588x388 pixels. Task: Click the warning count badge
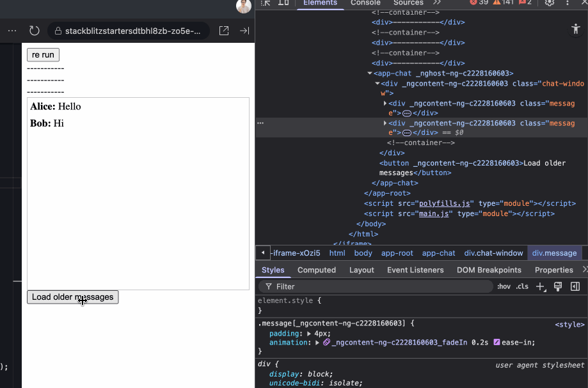coord(504,3)
